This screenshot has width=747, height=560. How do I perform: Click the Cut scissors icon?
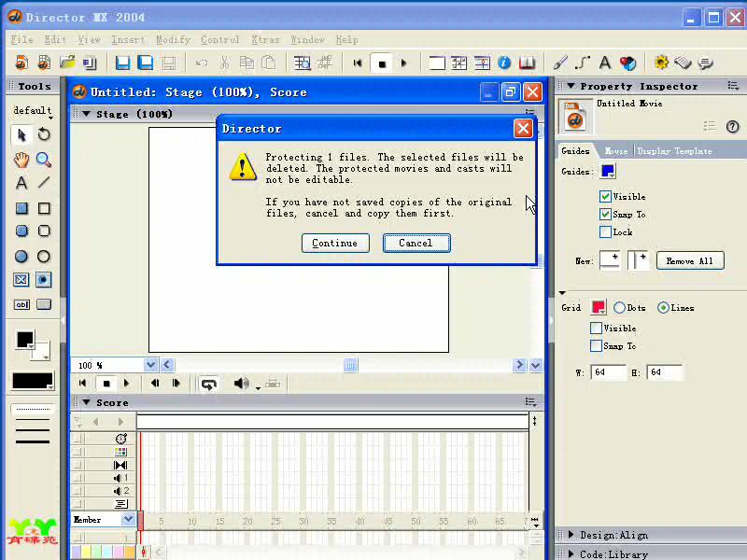click(224, 63)
